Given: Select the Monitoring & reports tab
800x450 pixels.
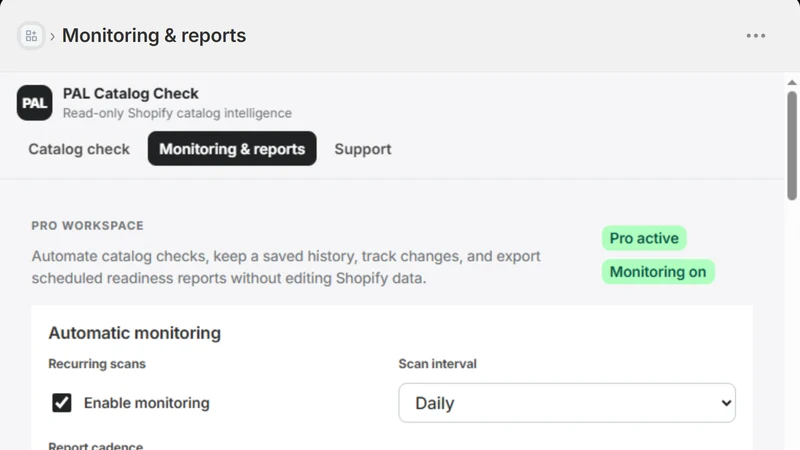Looking at the screenshot, I should pyautogui.click(x=232, y=148).
